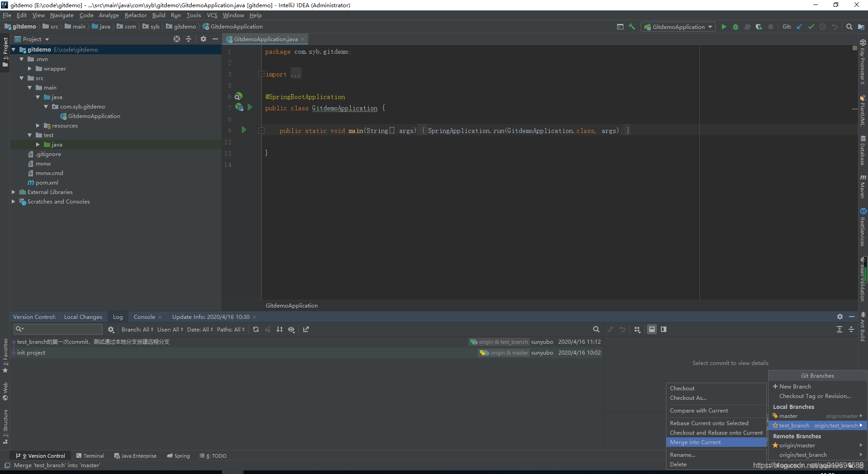Expand the folded import block
This screenshot has width=868, height=474.
coord(261,74)
